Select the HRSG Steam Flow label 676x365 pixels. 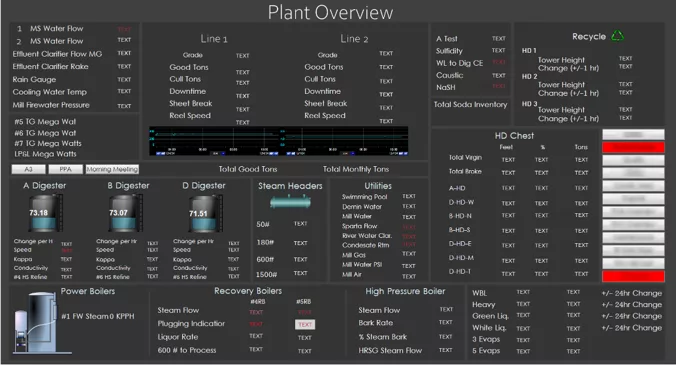(390, 351)
